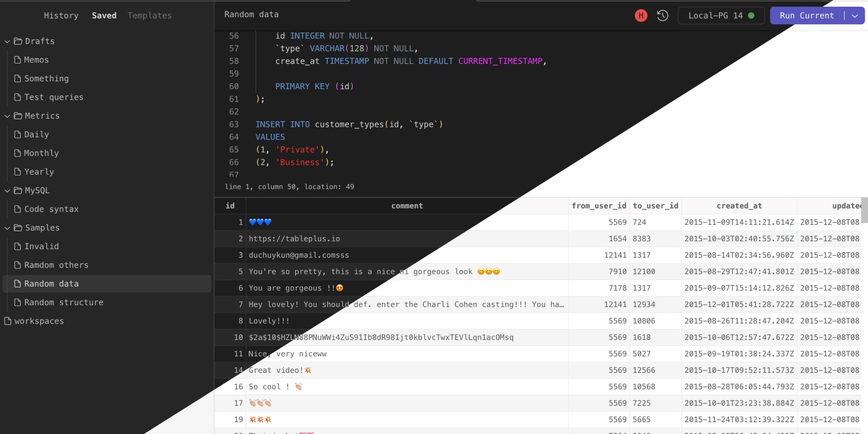Select the History tab
Viewport: 868px width, 434px height.
click(61, 15)
